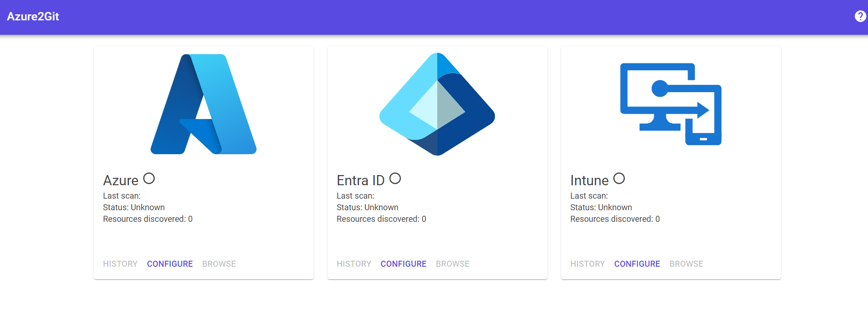Click 'Status: Unknown' on the Entra ID card

tap(367, 207)
